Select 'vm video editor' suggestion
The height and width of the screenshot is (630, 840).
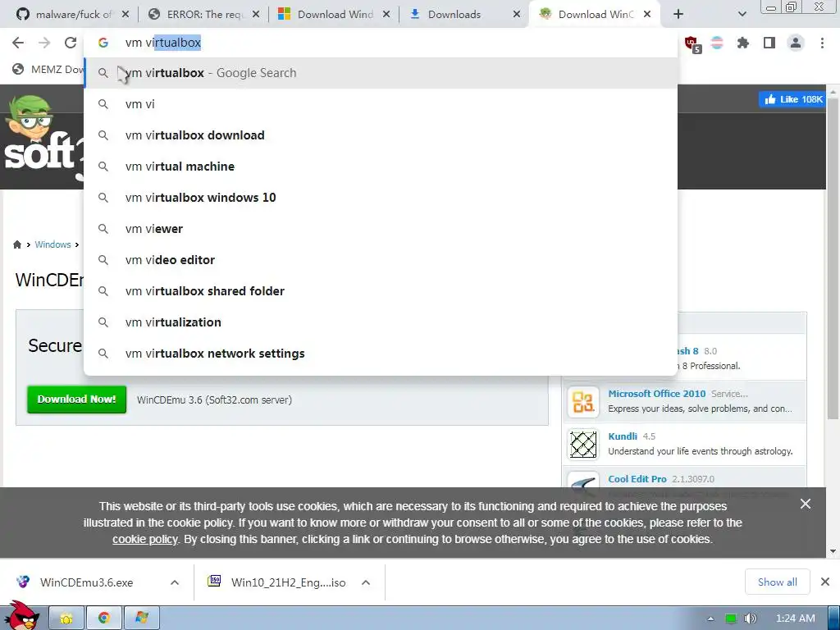(x=381, y=260)
